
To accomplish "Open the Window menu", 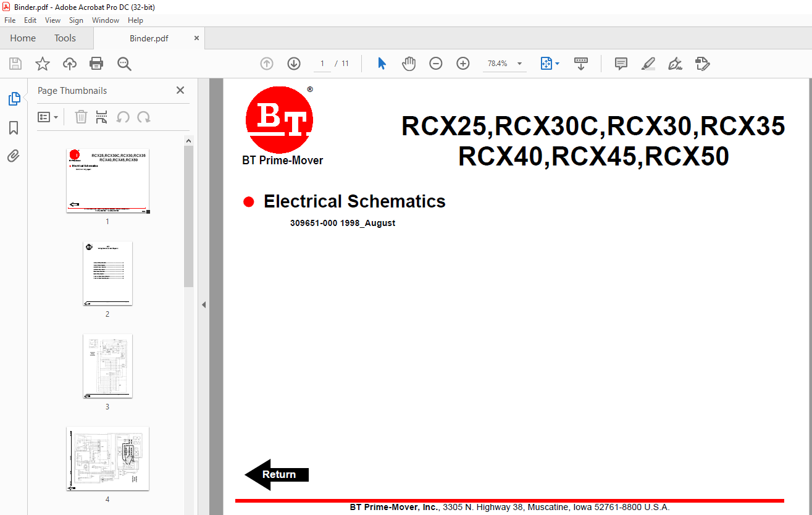I will click(106, 20).
